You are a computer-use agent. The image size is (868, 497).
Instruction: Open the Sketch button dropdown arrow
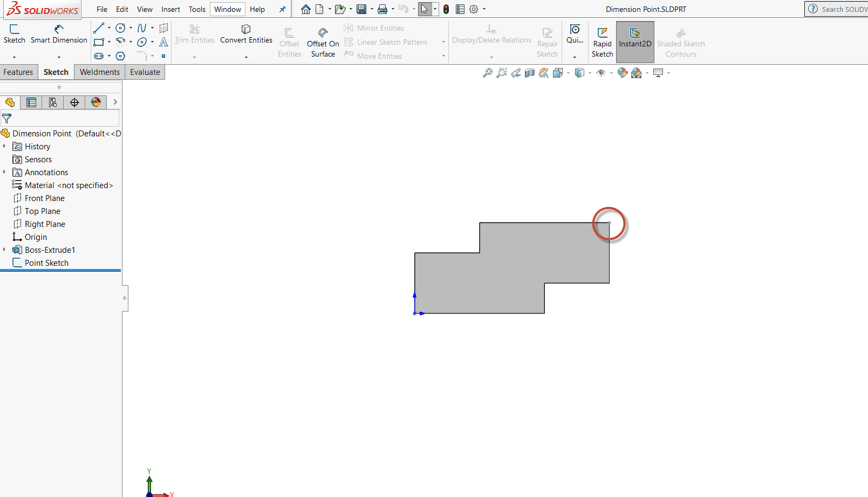15,57
